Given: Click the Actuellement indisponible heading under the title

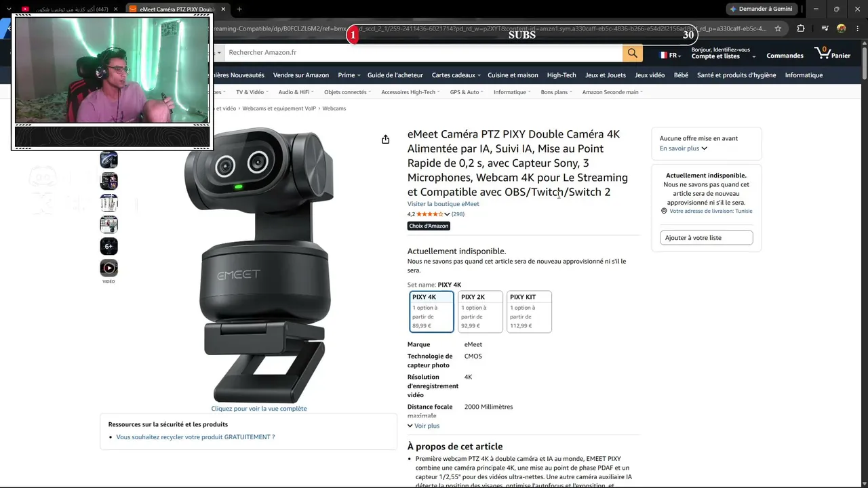Looking at the screenshot, I should point(456,251).
